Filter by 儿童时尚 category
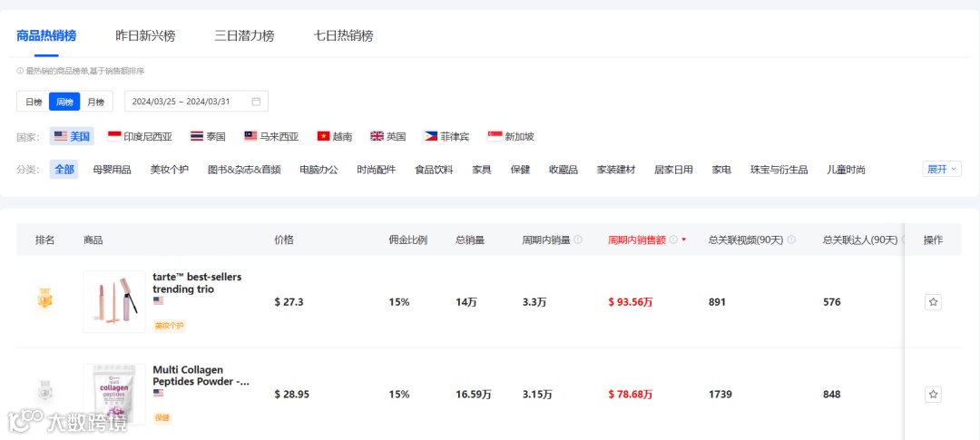Image resolution: width=980 pixels, height=440 pixels. [846, 170]
